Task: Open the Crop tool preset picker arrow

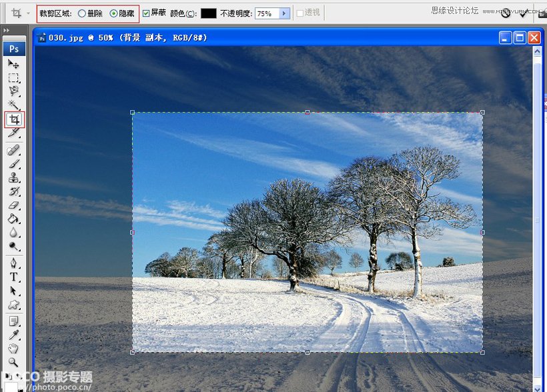Action: [x=27, y=11]
